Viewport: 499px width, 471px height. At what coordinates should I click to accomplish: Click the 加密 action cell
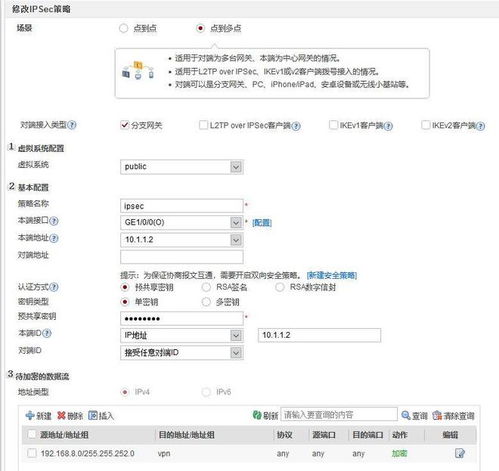399,453
